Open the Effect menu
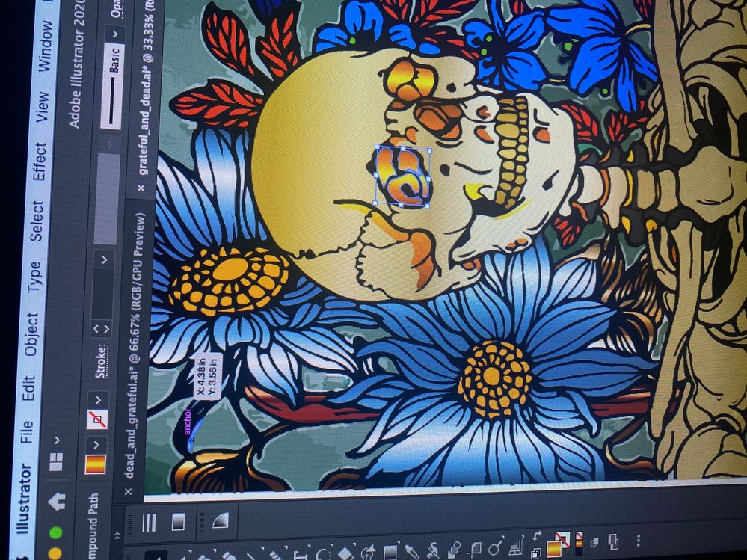The image size is (747, 560). click(40, 161)
